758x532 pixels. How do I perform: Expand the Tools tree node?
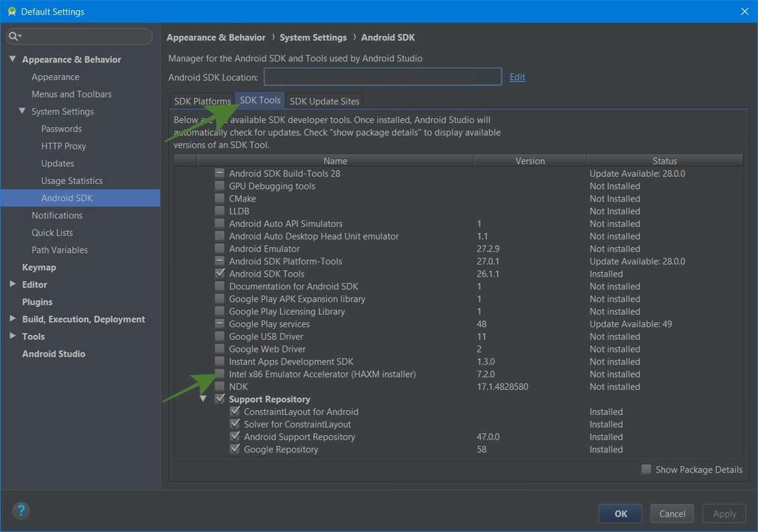pyautogui.click(x=13, y=336)
